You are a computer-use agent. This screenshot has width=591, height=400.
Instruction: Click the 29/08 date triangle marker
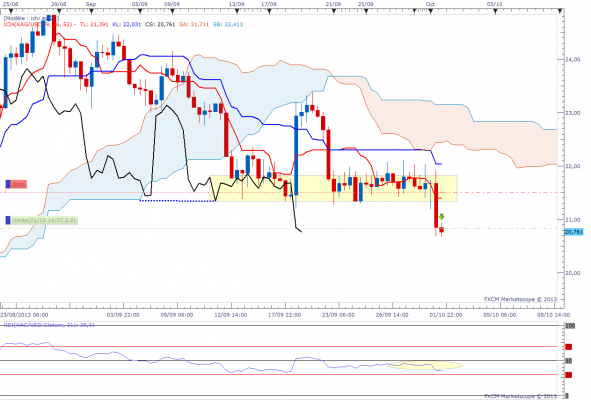(x=59, y=11)
